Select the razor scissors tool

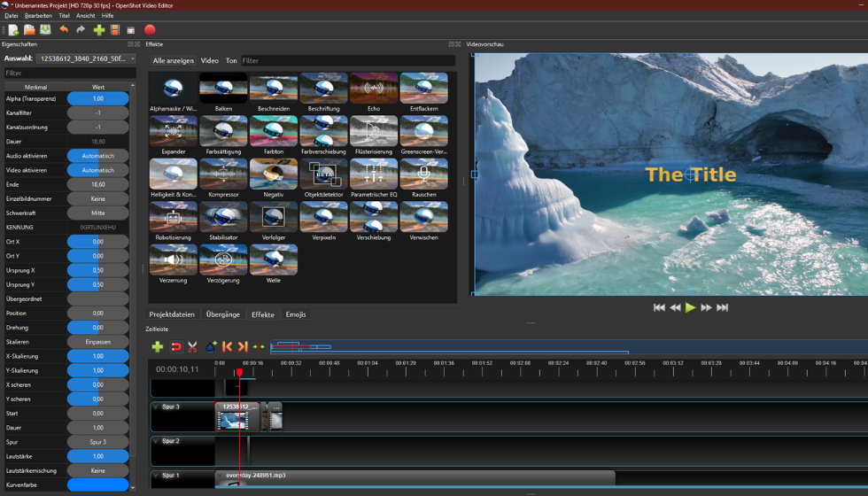193,346
